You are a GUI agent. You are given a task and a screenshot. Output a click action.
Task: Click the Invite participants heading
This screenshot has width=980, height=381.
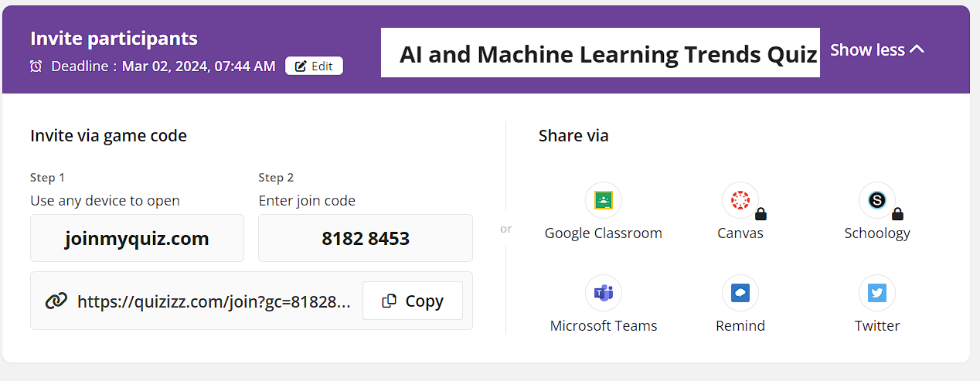[114, 39]
